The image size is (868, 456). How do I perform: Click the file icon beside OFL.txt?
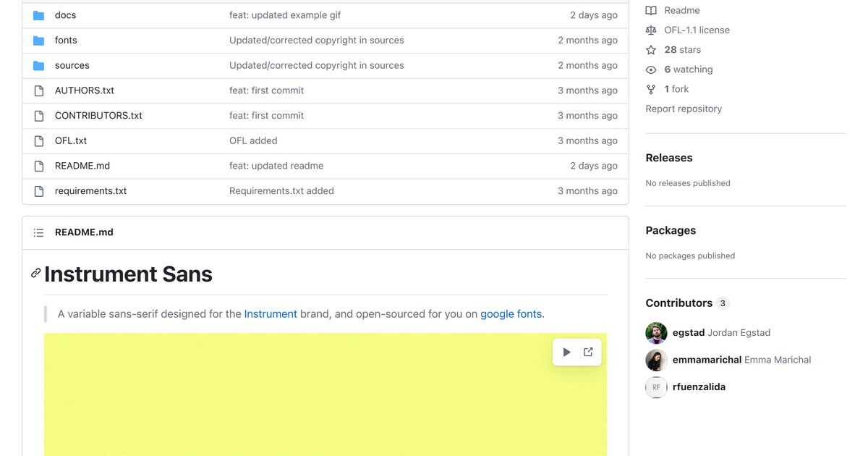point(38,140)
